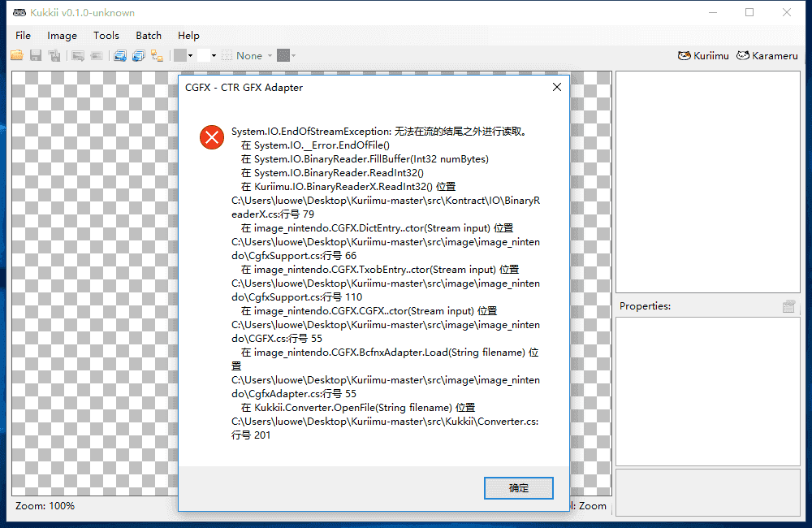Image resolution: width=812 pixels, height=528 pixels.
Task: Click the Kukkii app icon in title bar
Action: click(x=19, y=12)
